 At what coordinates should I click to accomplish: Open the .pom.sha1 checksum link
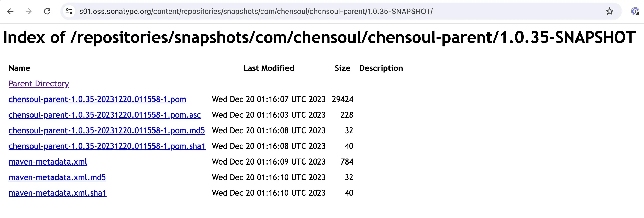107,146
